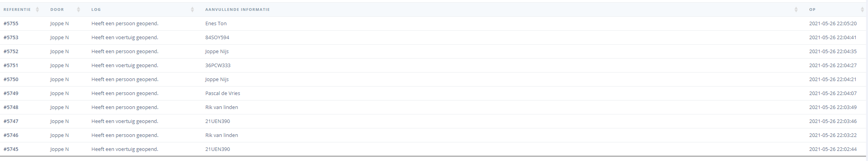Open log entry #5751
Screen dimensions: 868x161
pyautogui.click(x=11, y=66)
